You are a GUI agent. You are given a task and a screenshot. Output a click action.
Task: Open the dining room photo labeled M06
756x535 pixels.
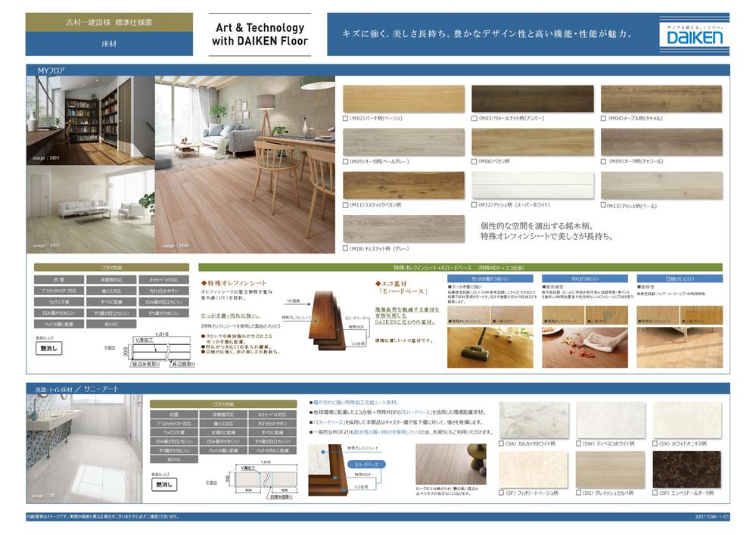pos(245,165)
